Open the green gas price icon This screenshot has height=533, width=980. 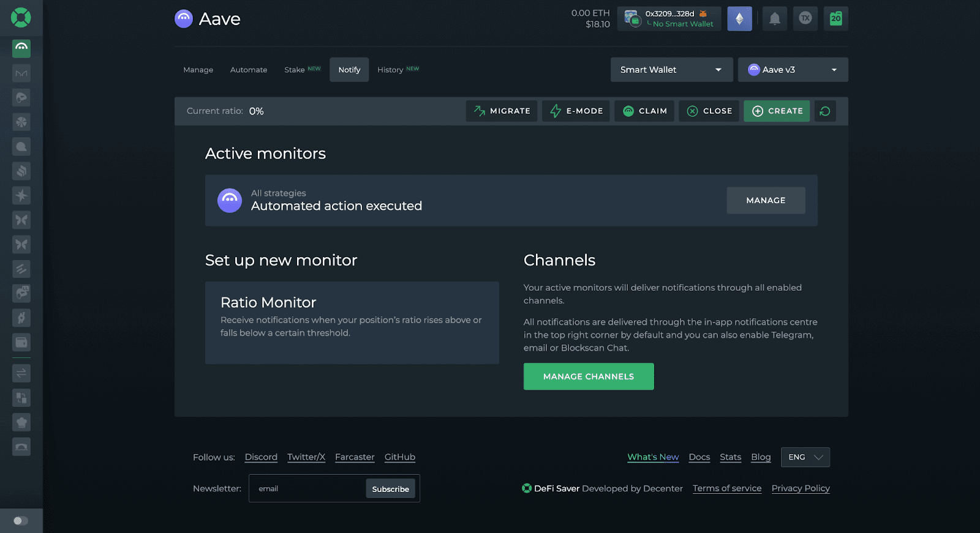835,18
